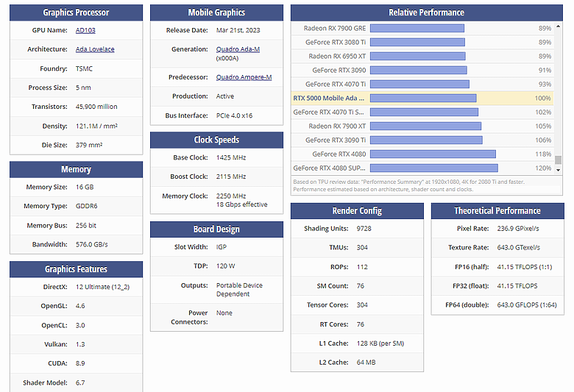Click the 576.0 GB/s bandwidth value

[x=91, y=244]
